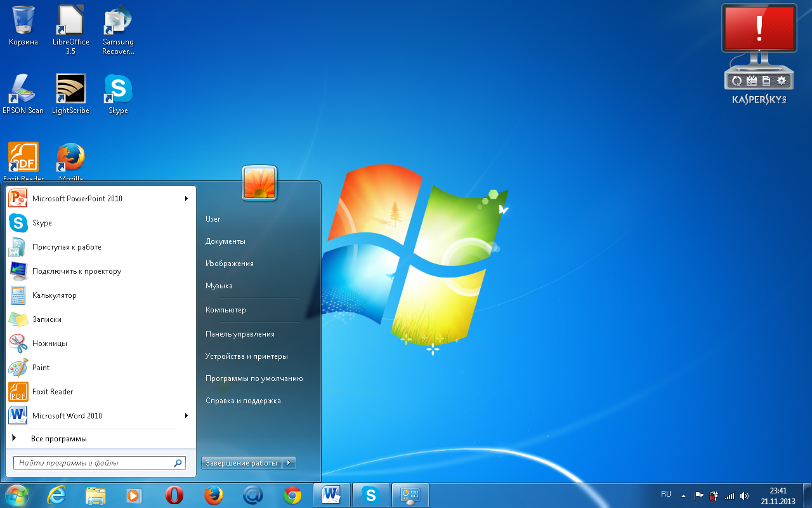Open Компьютер from Start menu
Image resolution: width=812 pixels, height=508 pixels.
pos(225,310)
